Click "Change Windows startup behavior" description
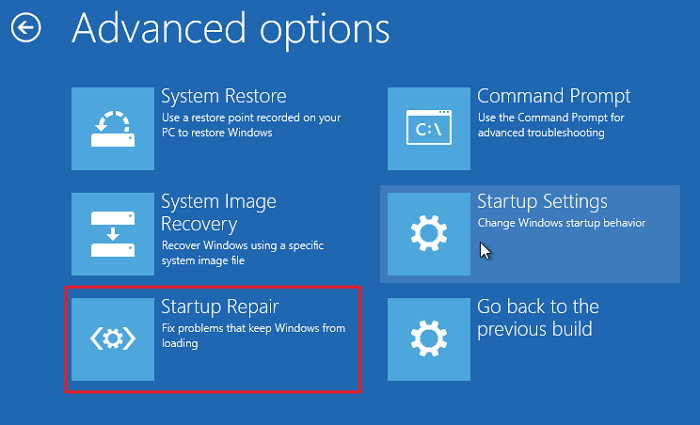Image resolution: width=700 pixels, height=425 pixels. (561, 223)
